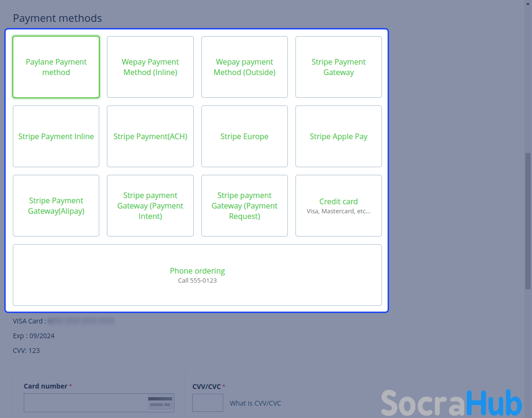Select the Stripe Payment Gateway tile
The width and height of the screenshot is (532, 418).
339,67
